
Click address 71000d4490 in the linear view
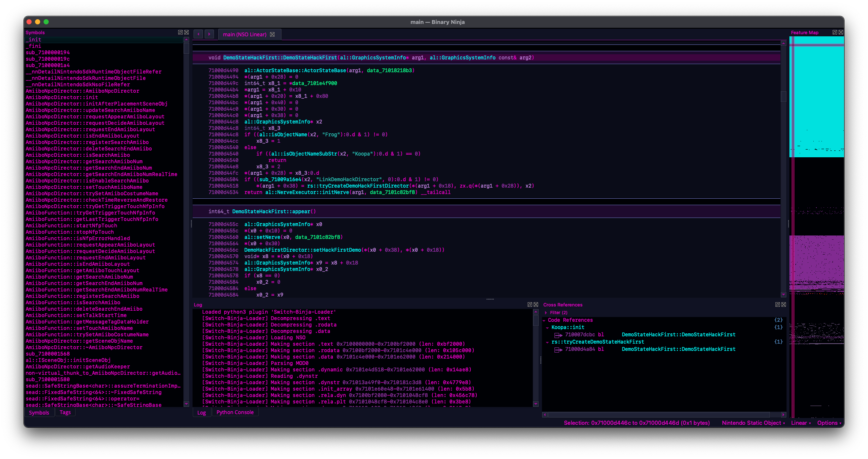point(223,71)
